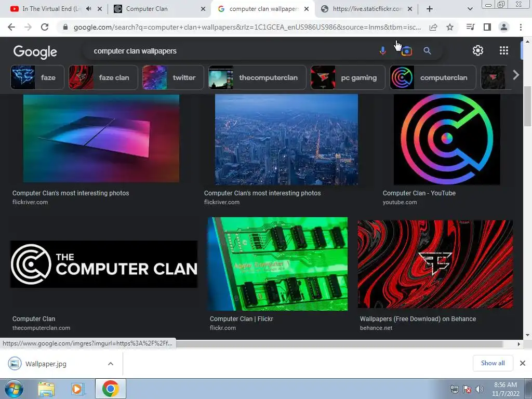Search by voice with microphone icon
The height and width of the screenshot is (399, 532).
pyautogui.click(x=383, y=51)
